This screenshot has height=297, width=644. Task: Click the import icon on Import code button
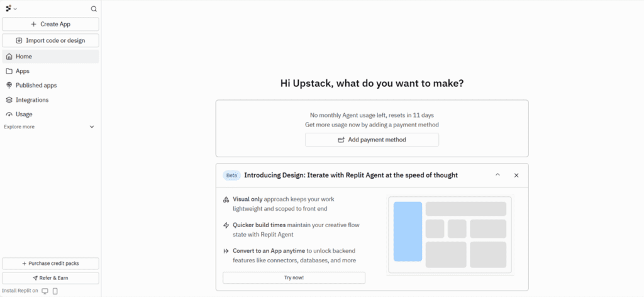coord(19,41)
